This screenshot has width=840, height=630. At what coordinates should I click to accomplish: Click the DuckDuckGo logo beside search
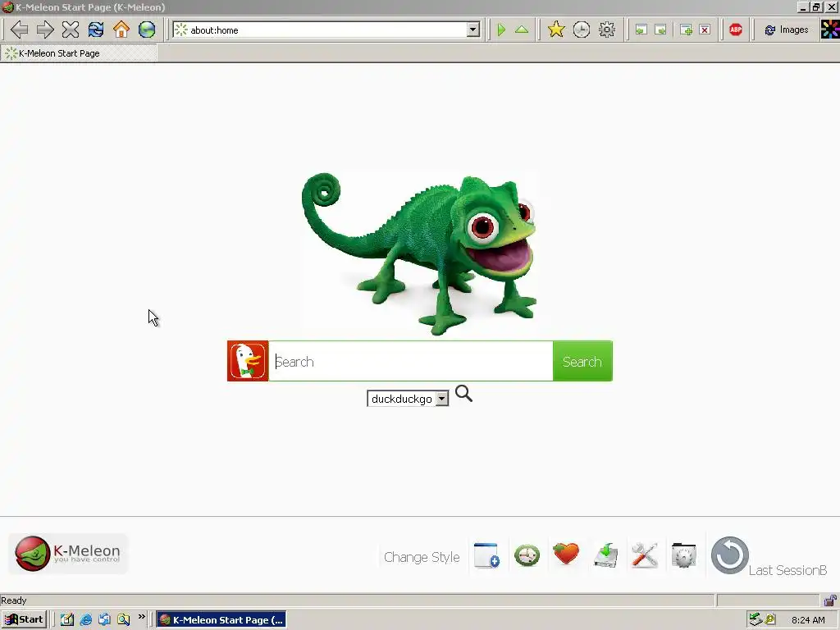point(248,361)
